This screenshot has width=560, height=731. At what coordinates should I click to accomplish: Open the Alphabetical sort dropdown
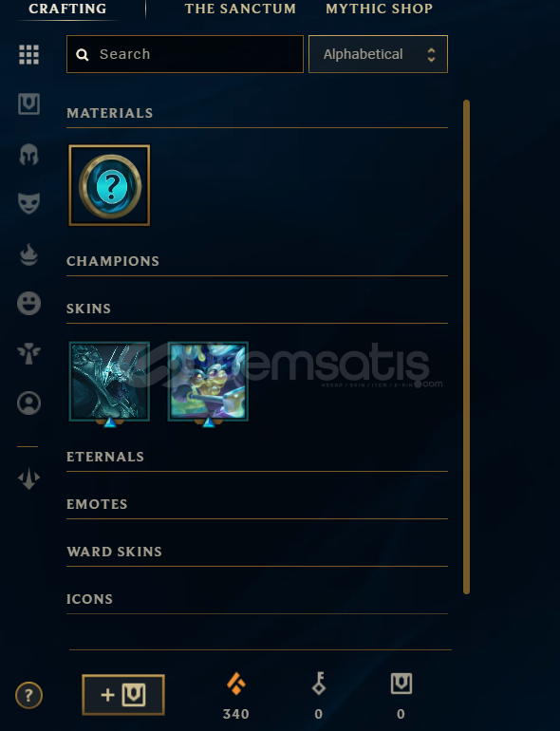378,54
